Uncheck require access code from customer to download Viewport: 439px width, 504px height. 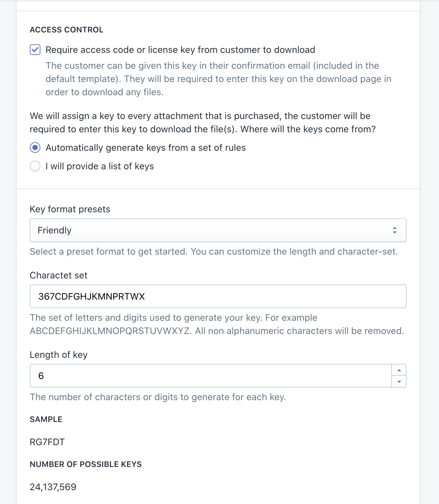pos(35,50)
